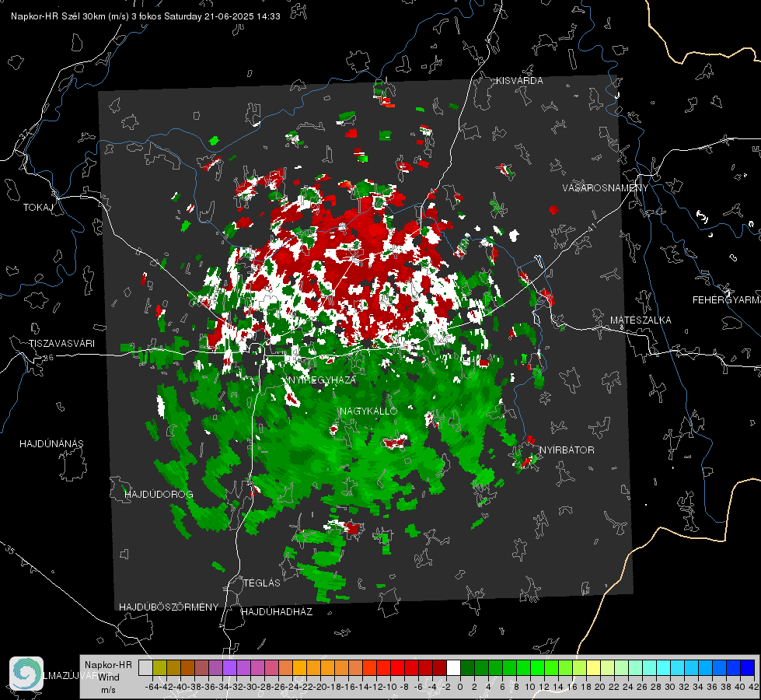The image size is (761, 700).
Task: Click the NYÍREGYHÁZA city label
Action: coord(323,380)
